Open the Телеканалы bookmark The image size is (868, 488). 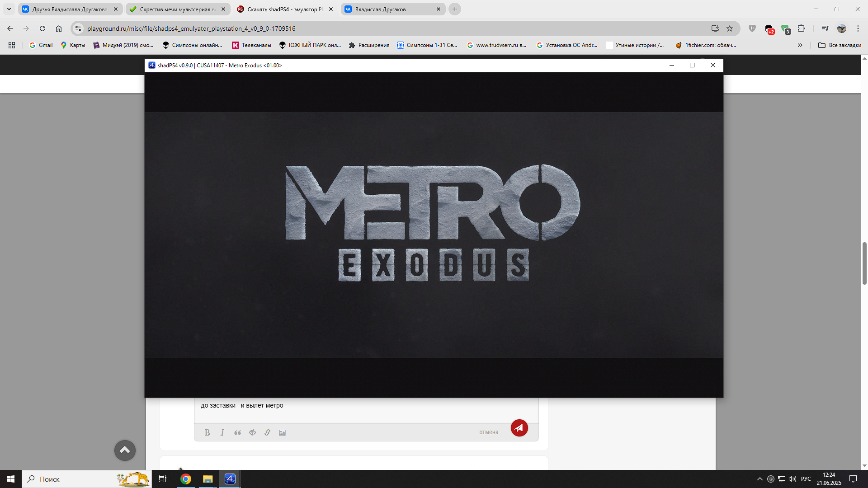252,45
